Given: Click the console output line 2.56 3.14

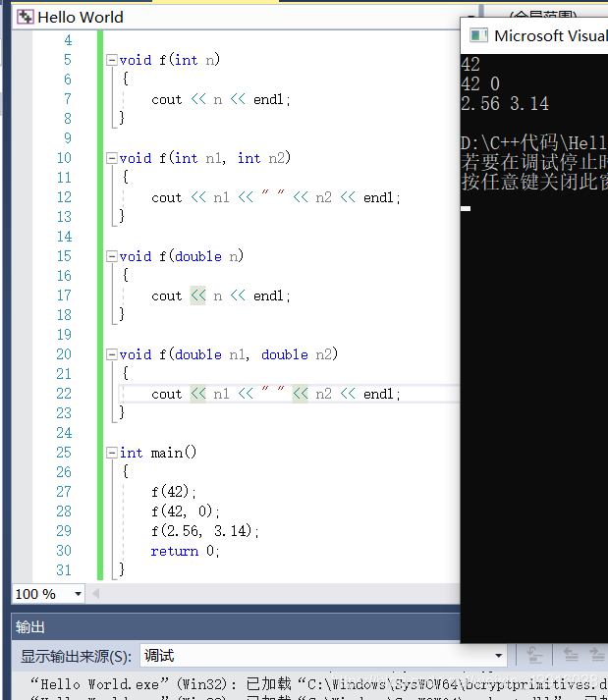Looking at the screenshot, I should click(x=505, y=103).
